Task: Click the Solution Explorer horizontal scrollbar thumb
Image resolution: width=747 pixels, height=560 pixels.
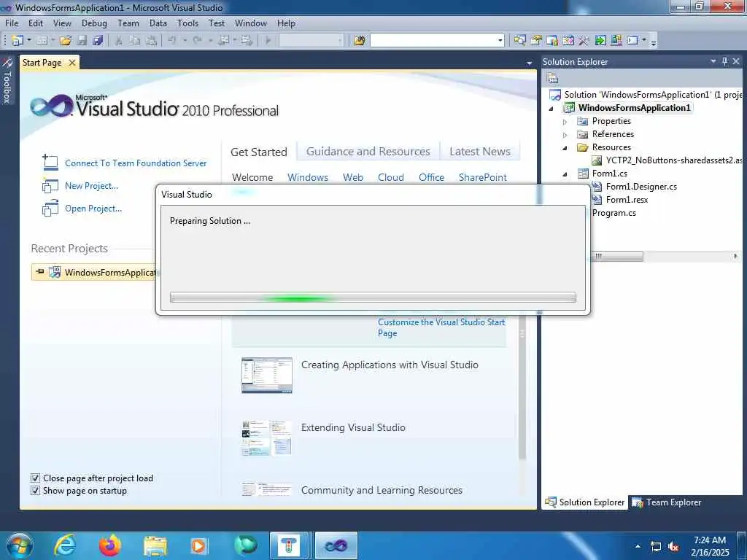Action: (x=617, y=256)
